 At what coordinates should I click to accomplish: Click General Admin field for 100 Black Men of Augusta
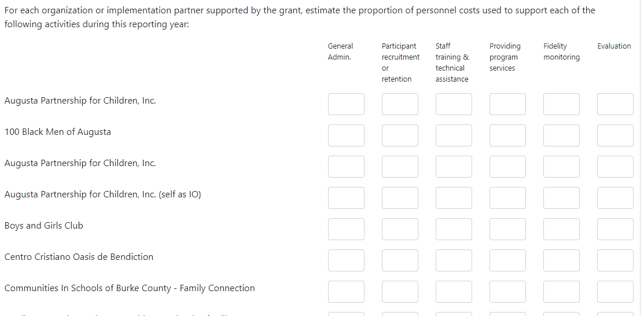[x=346, y=135]
